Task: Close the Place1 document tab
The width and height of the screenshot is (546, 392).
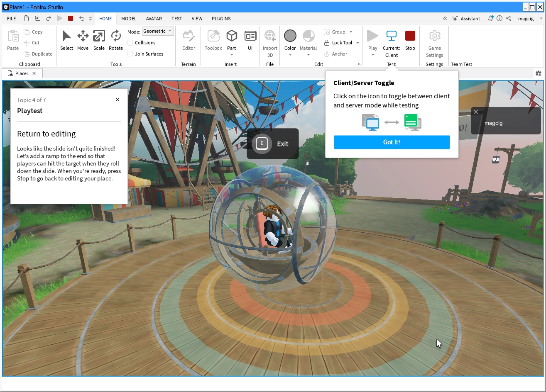Action: pos(34,73)
